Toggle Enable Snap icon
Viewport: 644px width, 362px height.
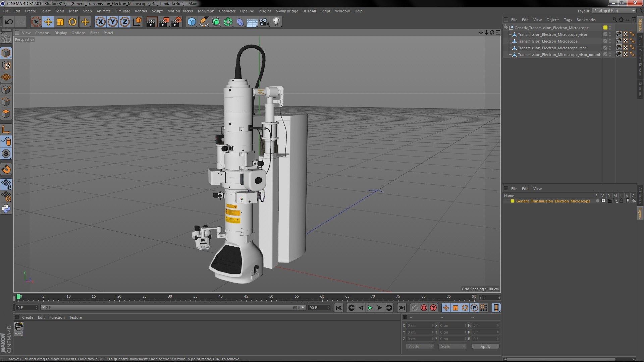(6, 169)
